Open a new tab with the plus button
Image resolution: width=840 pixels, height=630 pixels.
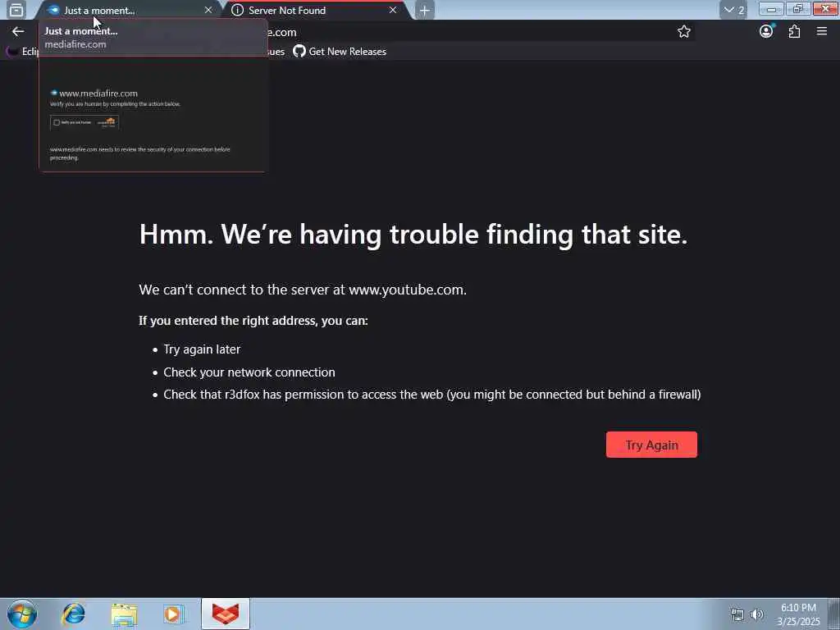(x=424, y=10)
